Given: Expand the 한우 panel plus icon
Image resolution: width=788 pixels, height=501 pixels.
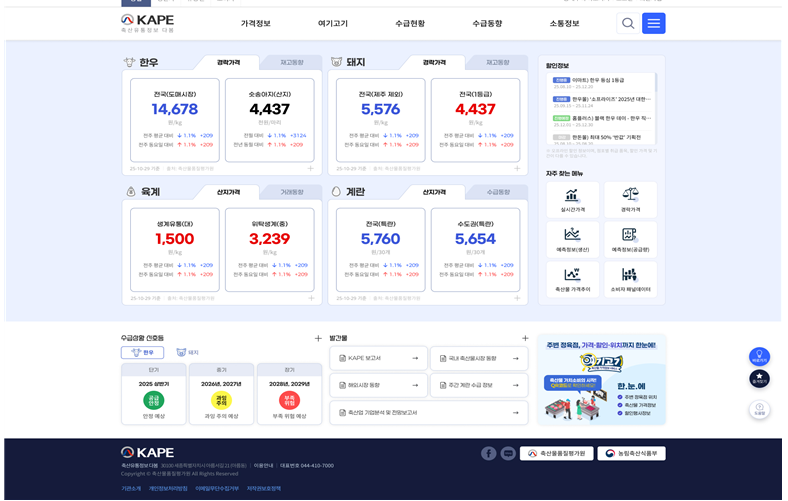Looking at the screenshot, I should 311,169.
